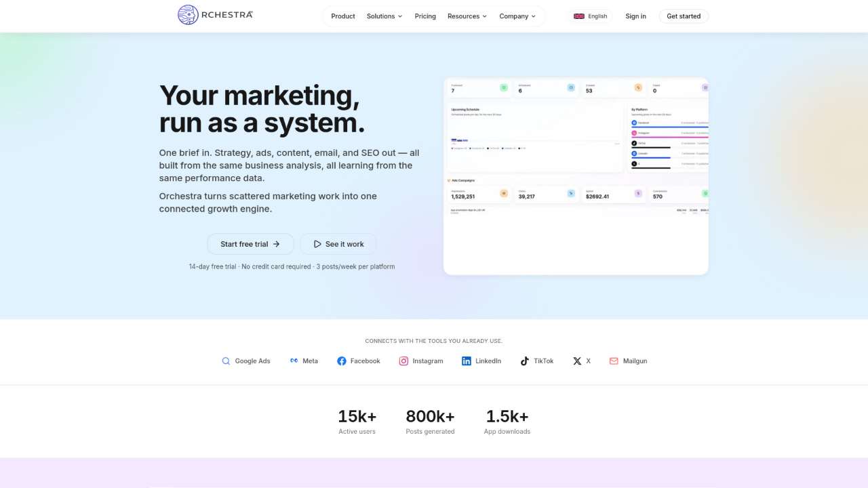Click the play triangle icon in See it work
Viewport: 868px width, 488px height.
coord(317,244)
